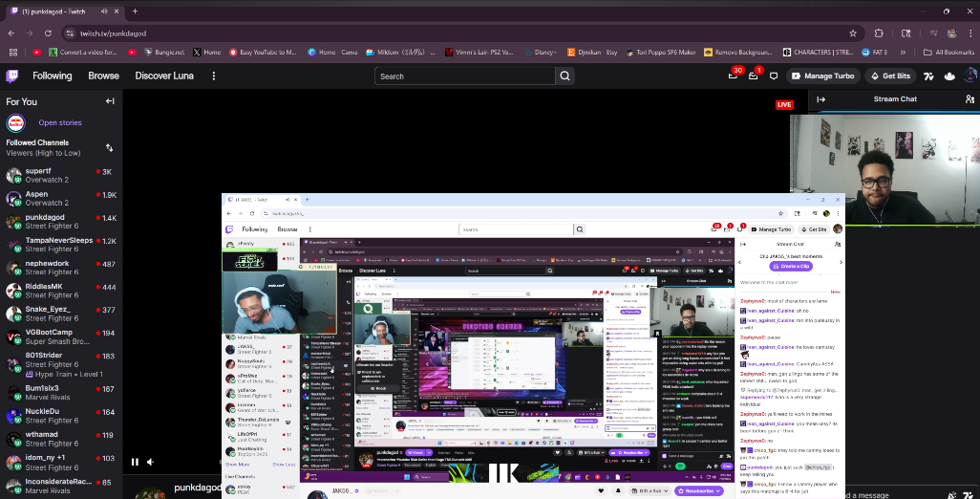Screen dimensions: 980x499
Task: Pause the stream video
Action: (135, 462)
